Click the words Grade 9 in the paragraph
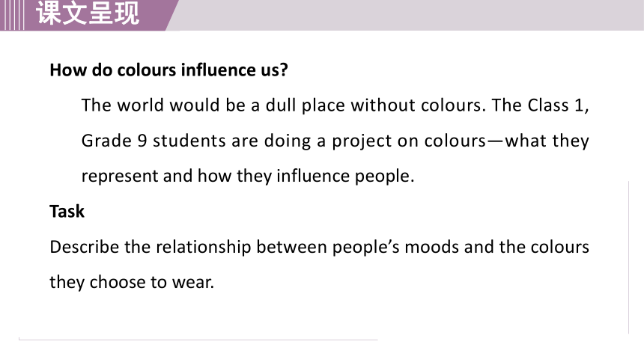This screenshot has width=644, height=362. 114,141
